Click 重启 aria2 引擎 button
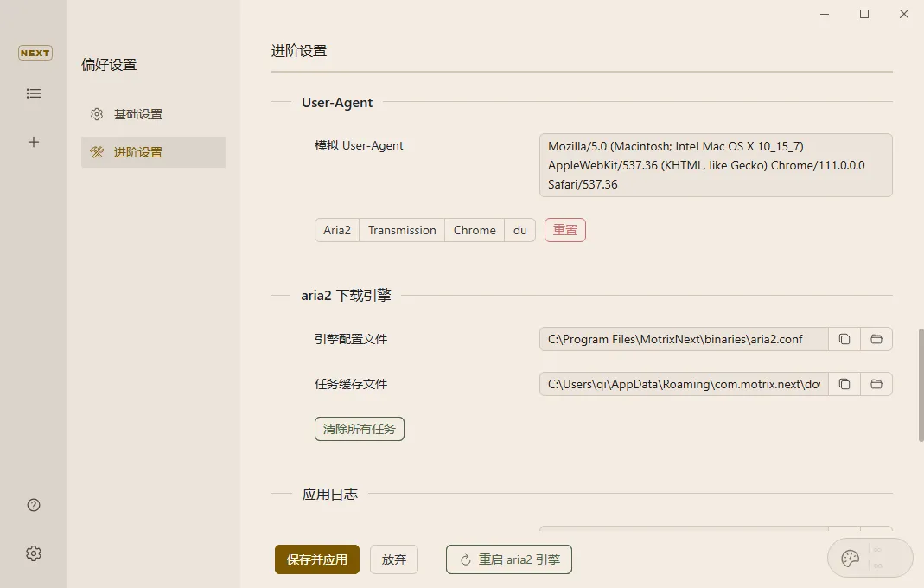Viewport: 924px width, 588px height. pyautogui.click(x=509, y=559)
